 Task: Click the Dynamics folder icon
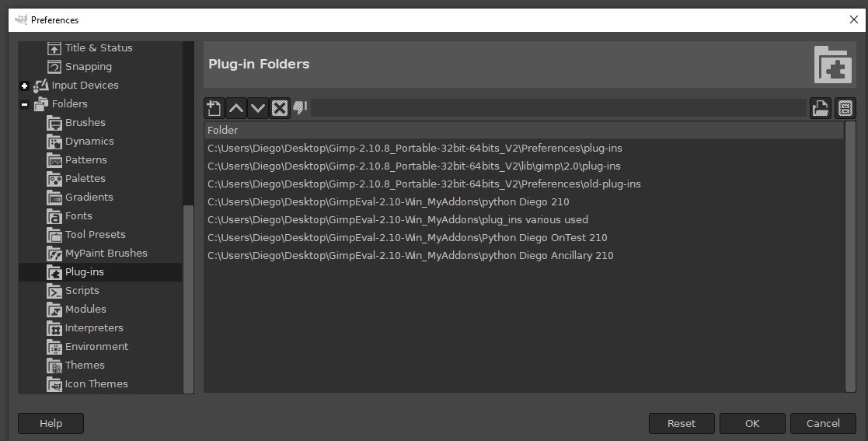(54, 142)
